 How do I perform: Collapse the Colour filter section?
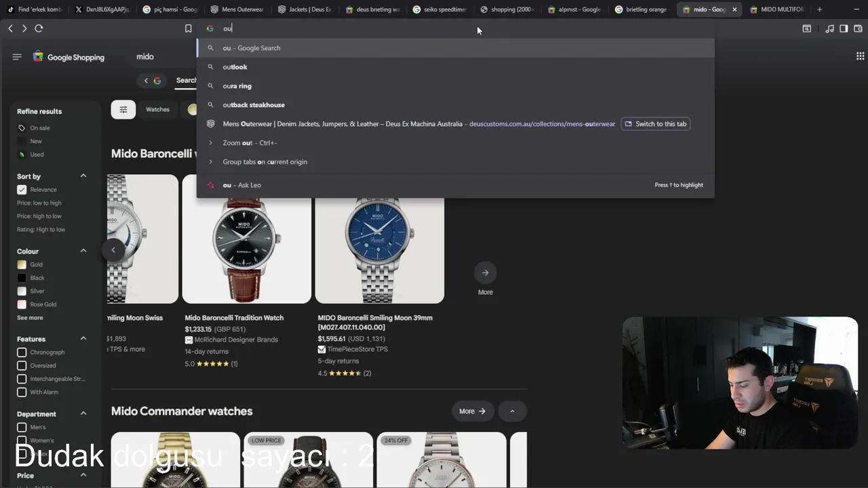click(83, 251)
